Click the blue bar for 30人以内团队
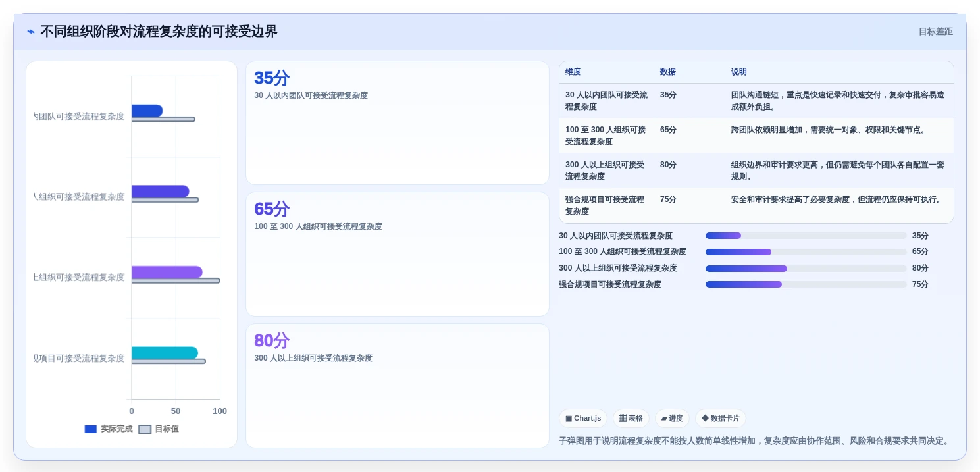Image resolution: width=980 pixels, height=472 pixels. 147,111
